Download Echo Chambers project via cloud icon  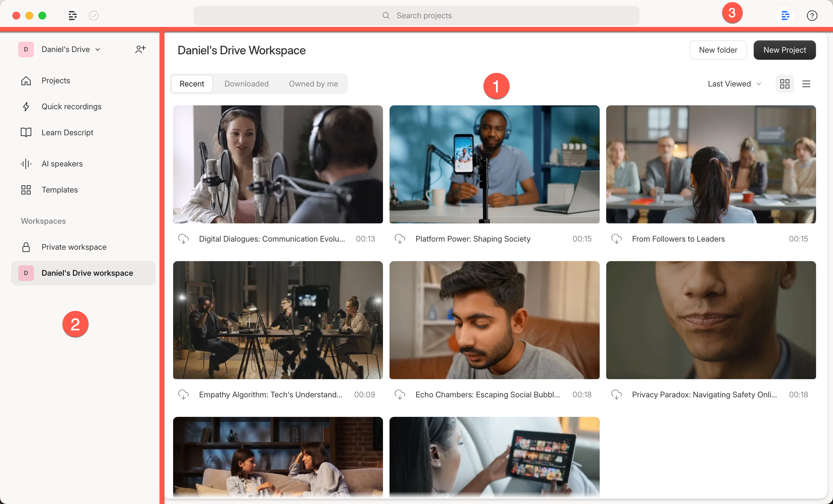400,394
